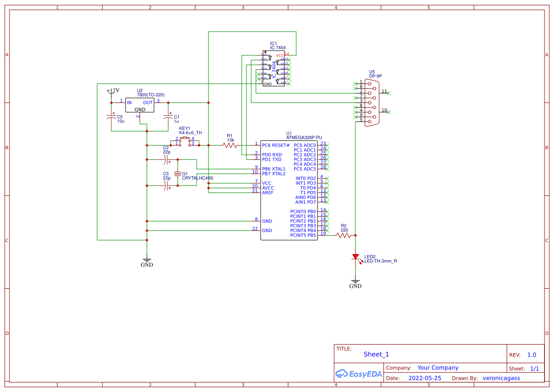Click the 'DP-9P' connector label
Image resolution: width=554 pixels, height=392 pixels.
click(376, 76)
